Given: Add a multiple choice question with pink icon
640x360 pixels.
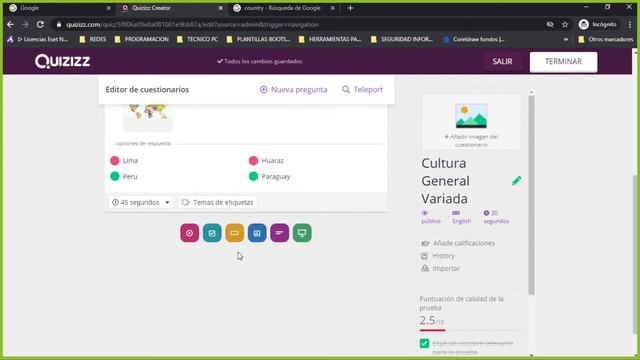Looking at the screenshot, I should point(189,233).
